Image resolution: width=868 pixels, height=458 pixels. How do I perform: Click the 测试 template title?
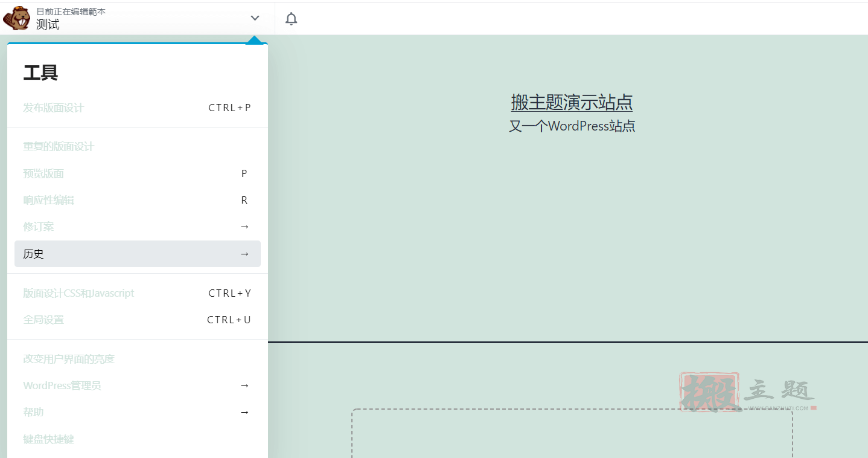coord(48,24)
